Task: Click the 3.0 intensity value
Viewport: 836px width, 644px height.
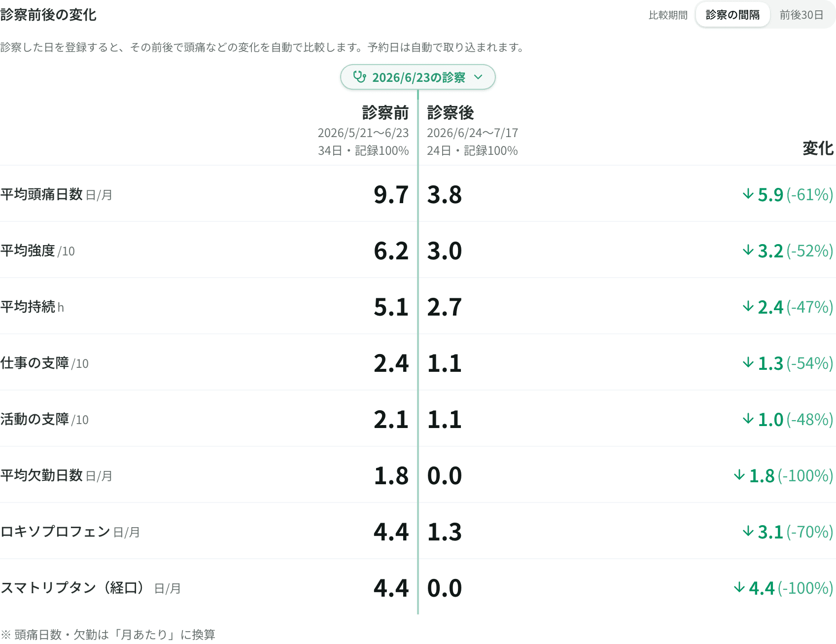Action: click(444, 250)
